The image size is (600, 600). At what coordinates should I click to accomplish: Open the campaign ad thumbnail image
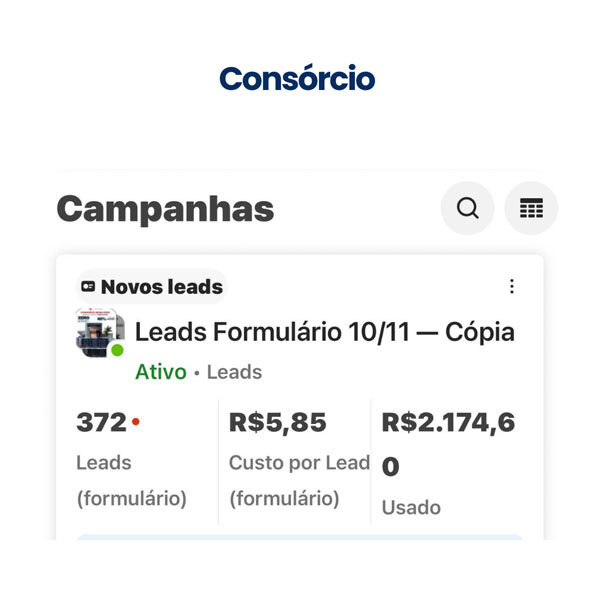coord(99,331)
